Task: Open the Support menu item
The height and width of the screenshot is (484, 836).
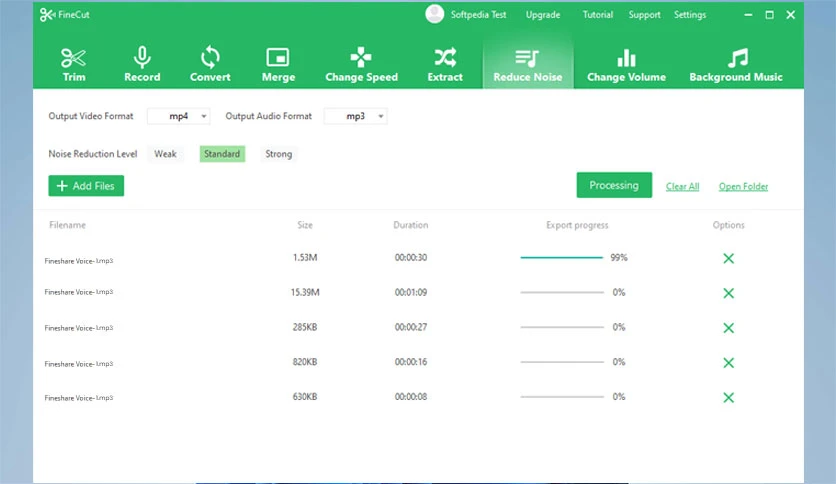Action: point(644,15)
